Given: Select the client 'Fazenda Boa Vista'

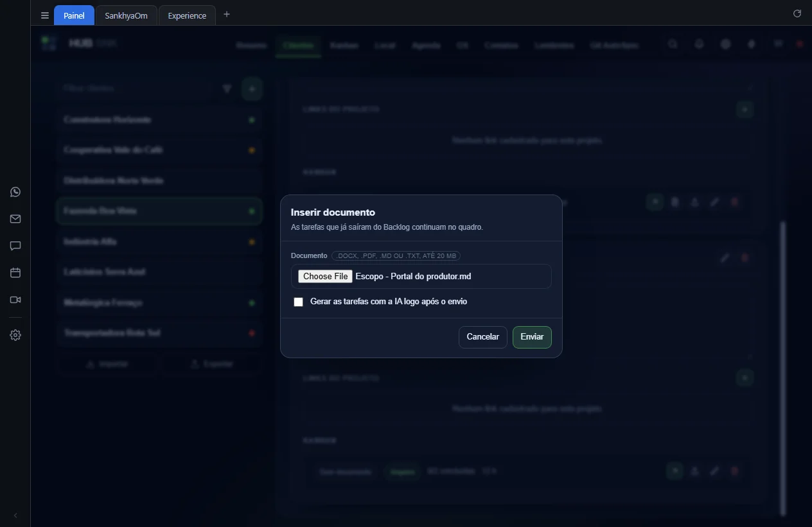Looking at the screenshot, I should click(x=159, y=211).
